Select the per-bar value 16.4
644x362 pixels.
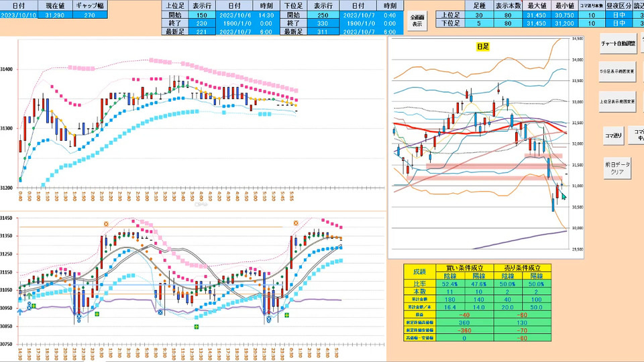click(x=450, y=307)
